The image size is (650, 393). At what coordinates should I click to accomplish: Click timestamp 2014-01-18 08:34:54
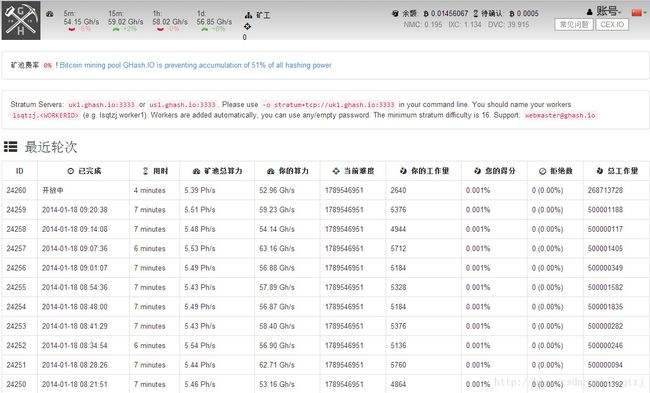click(75, 345)
